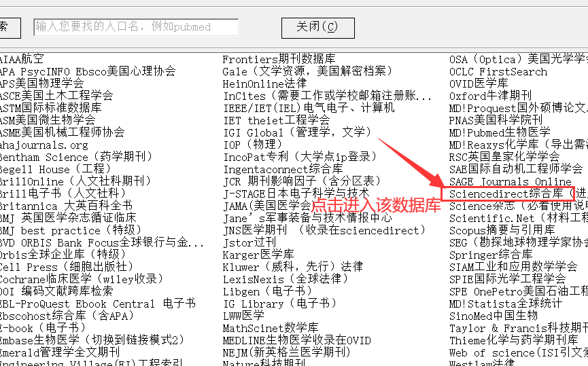Select IEEE/IET(IEL)电气电子、计算机
The width and height of the screenshot is (588, 366).
pos(309,108)
